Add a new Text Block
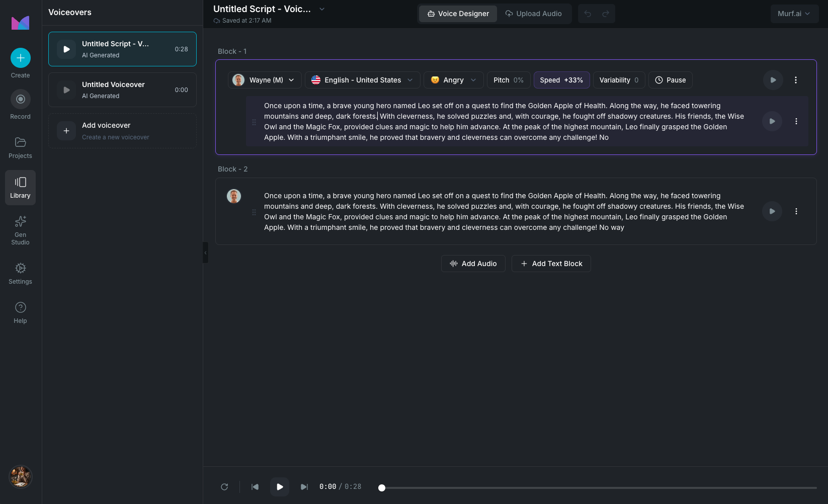Viewport: 828px width, 504px height. [551, 263]
